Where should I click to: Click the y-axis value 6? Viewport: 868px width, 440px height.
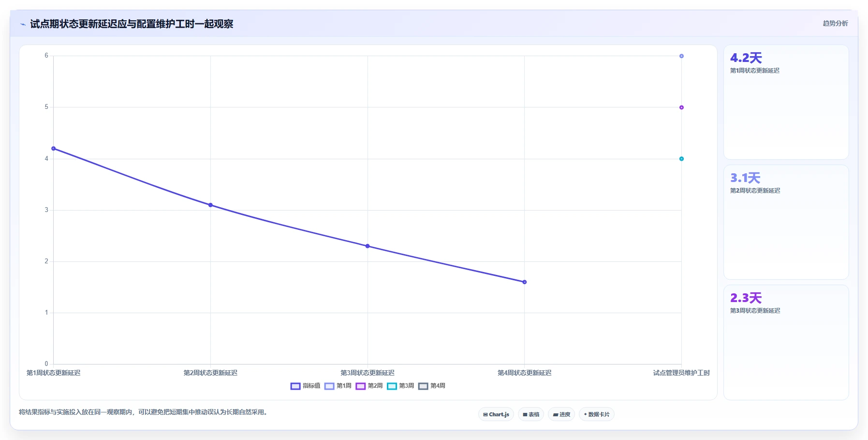pos(46,56)
